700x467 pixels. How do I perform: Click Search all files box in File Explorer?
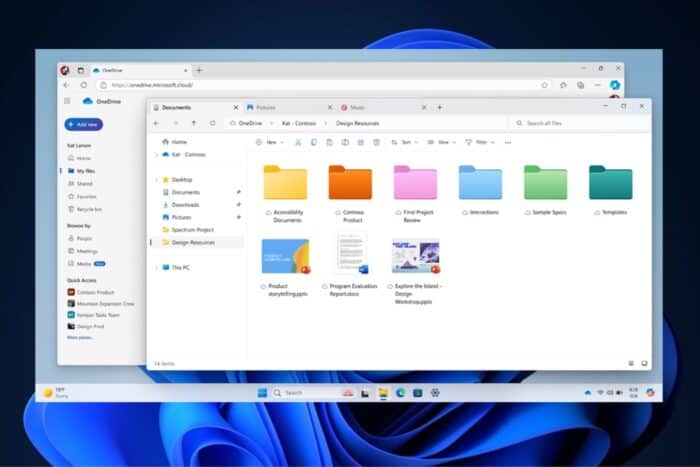pyautogui.click(x=579, y=123)
